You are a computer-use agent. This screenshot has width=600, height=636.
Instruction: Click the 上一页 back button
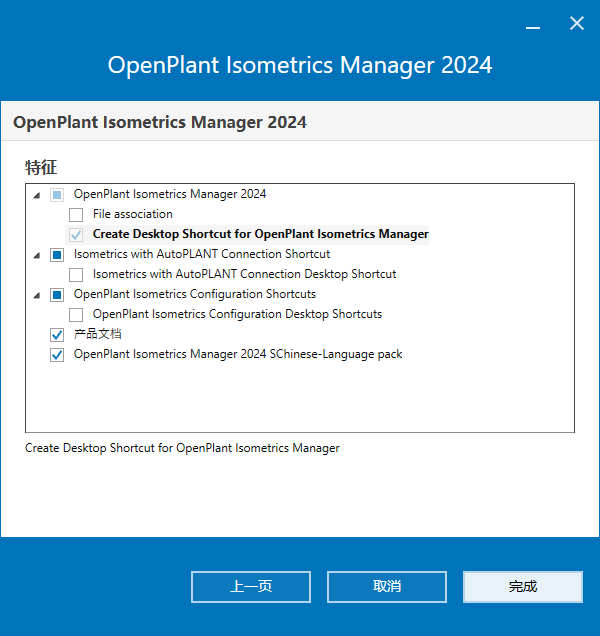click(251, 587)
